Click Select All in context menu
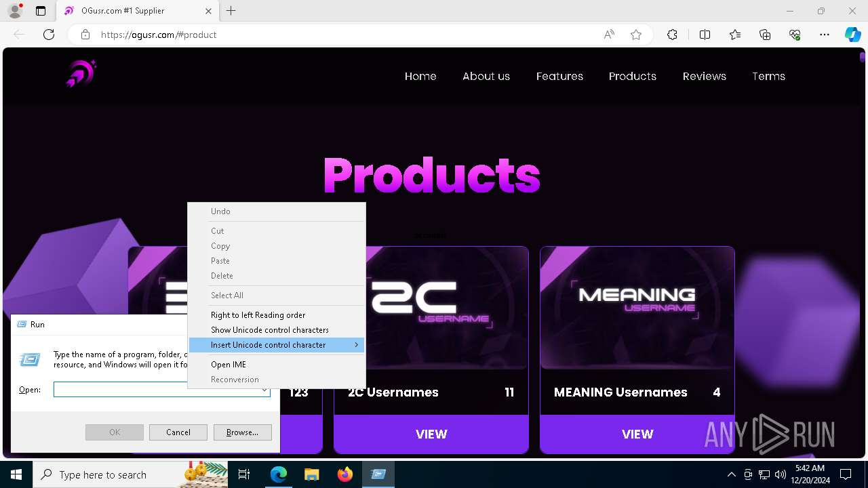The width and height of the screenshot is (868, 488). point(277,296)
